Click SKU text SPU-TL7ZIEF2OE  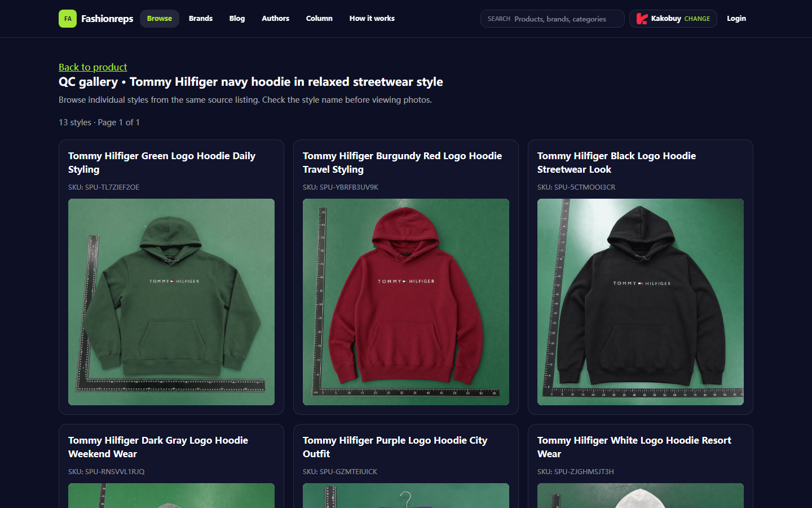pyautogui.click(x=104, y=187)
